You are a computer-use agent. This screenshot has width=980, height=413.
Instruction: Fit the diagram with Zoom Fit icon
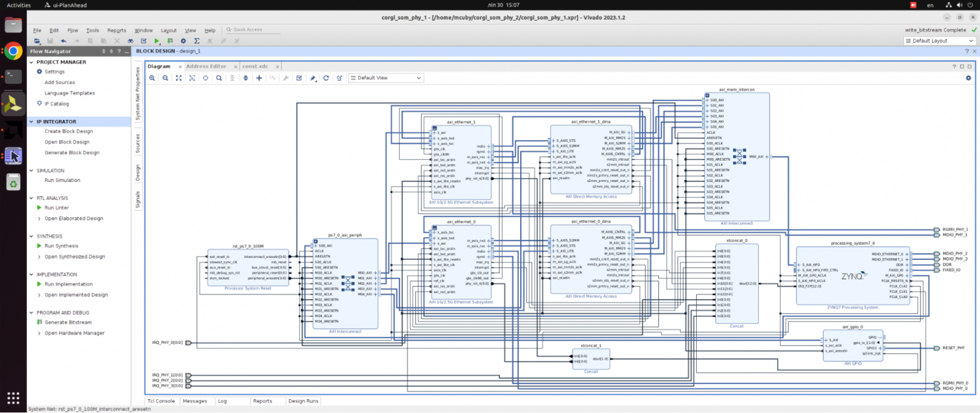tap(179, 78)
